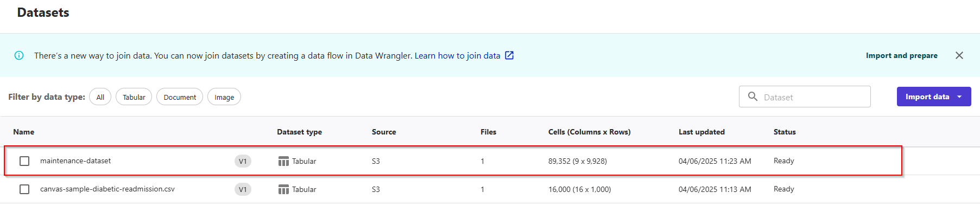Click the Import and prepare button
The height and width of the screenshot is (205, 980).
901,55
